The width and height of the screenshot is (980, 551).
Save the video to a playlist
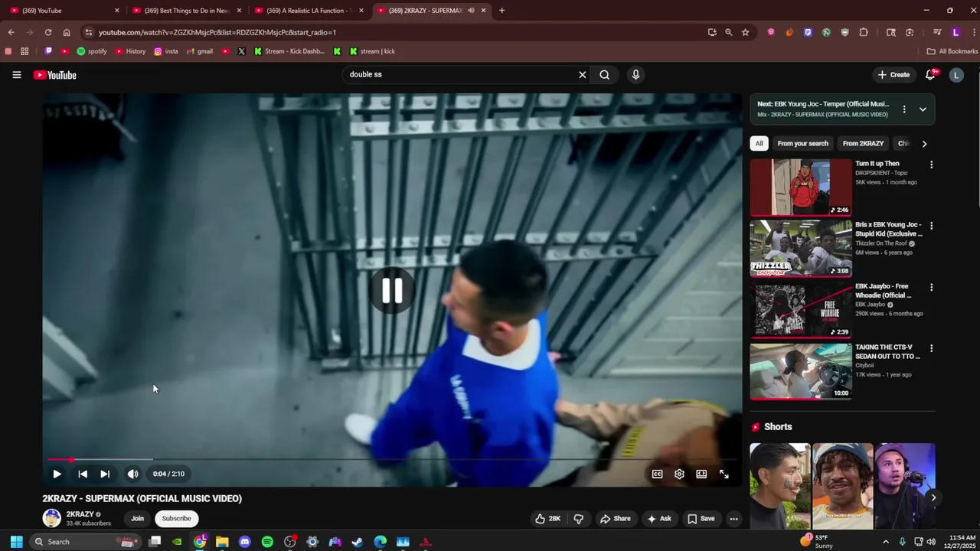[701, 518]
